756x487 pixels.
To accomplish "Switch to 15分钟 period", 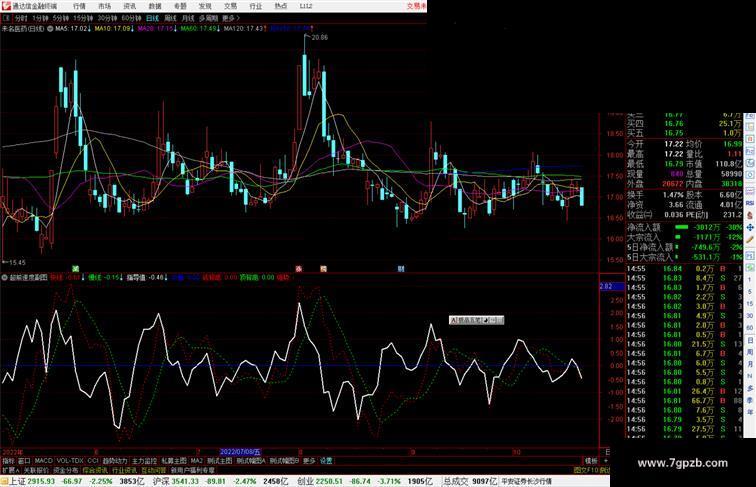I will click(x=83, y=18).
